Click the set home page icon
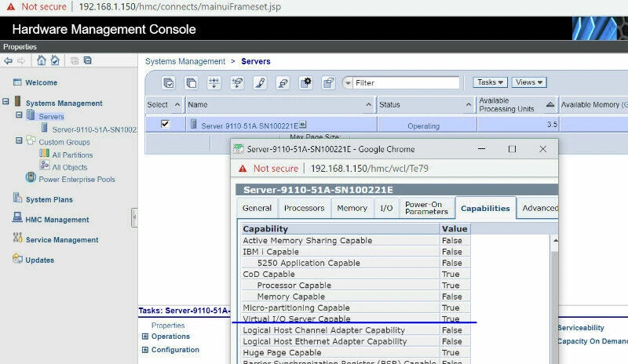This screenshot has height=364, width=628. tap(55, 60)
